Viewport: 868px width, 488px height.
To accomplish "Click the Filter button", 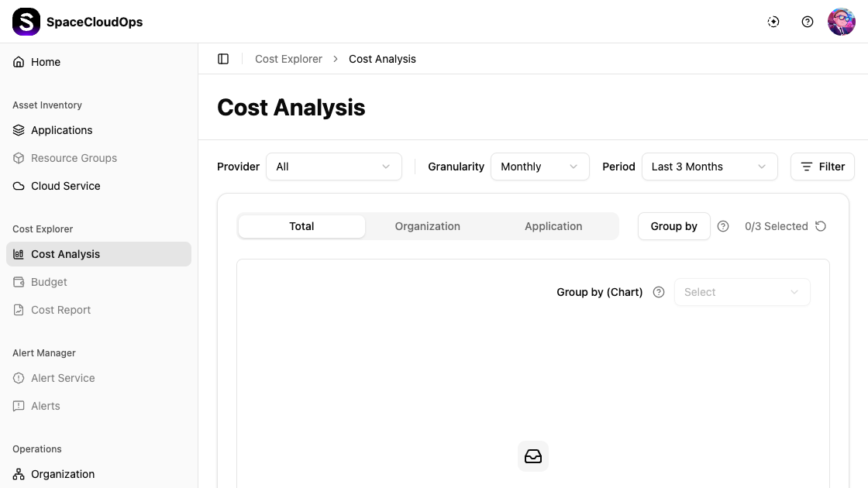I will point(822,167).
